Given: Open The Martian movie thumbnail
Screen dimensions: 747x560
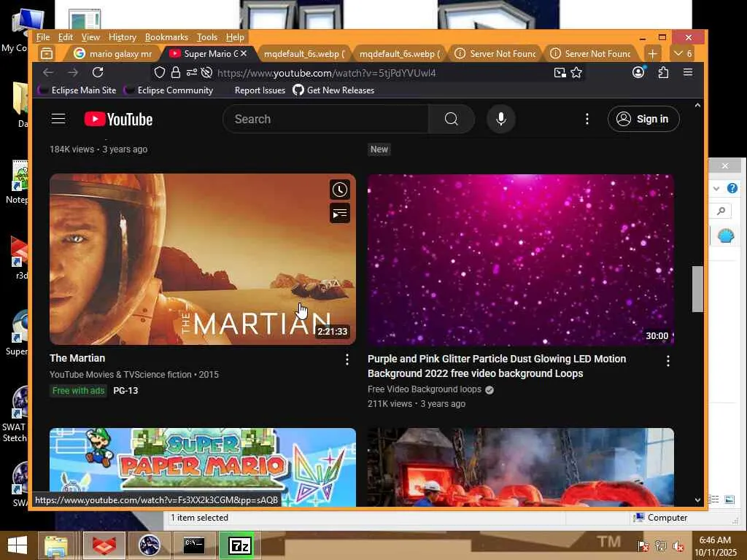Looking at the screenshot, I should click(203, 259).
